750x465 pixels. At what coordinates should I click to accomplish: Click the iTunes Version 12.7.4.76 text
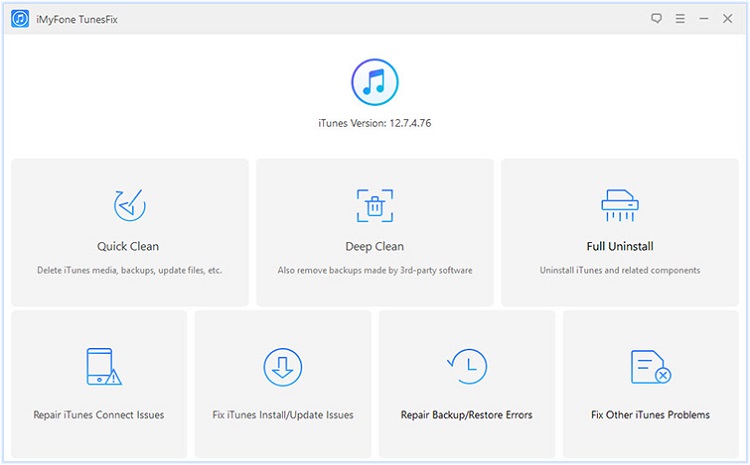pyautogui.click(x=375, y=123)
